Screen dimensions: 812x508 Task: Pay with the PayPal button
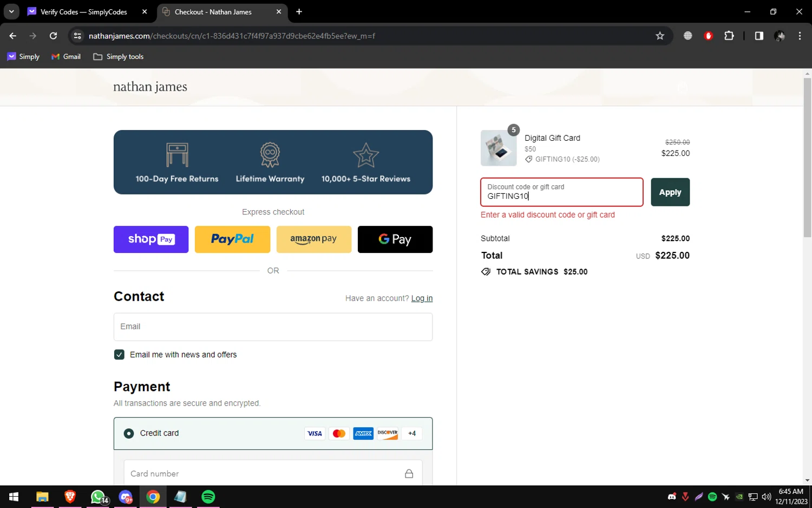click(232, 239)
